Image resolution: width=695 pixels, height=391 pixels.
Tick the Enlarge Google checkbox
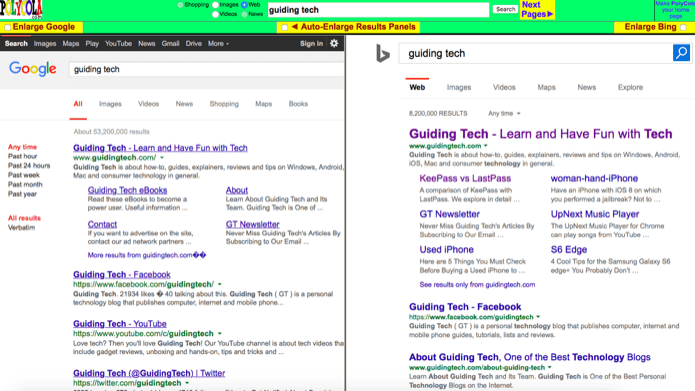point(8,27)
